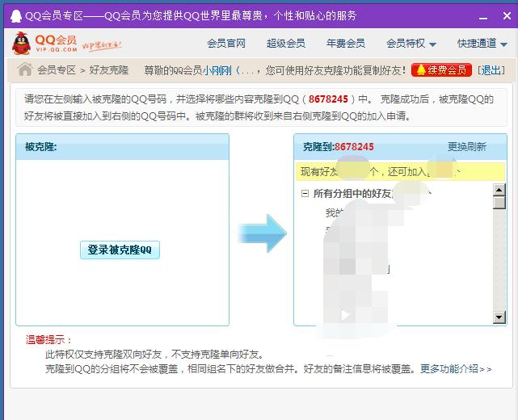Click scroll-down arrow in friend list
518x420 pixels.
499,317
